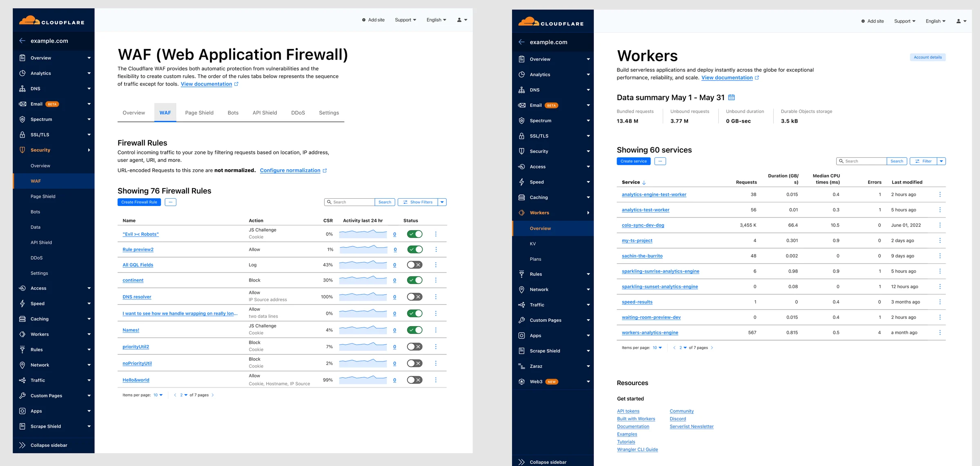Click the user account icon in the Workers header
The width and height of the screenshot is (980, 466).
tap(958, 21)
